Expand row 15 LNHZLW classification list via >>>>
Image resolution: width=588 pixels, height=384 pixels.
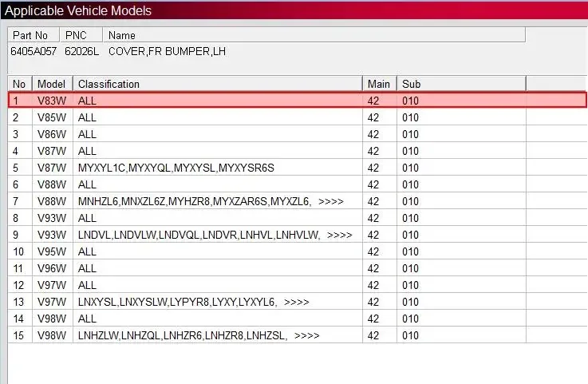click(x=306, y=335)
